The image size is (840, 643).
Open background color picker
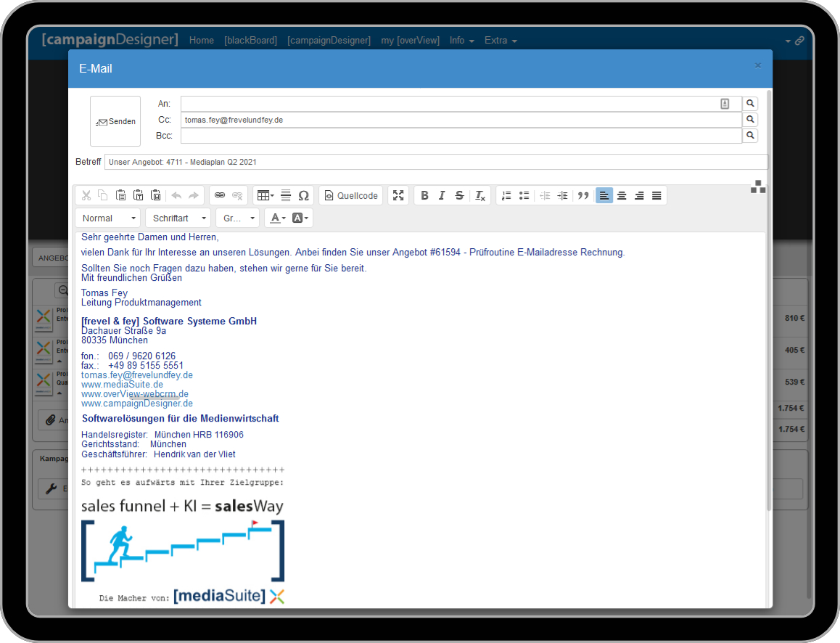pyautogui.click(x=300, y=218)
